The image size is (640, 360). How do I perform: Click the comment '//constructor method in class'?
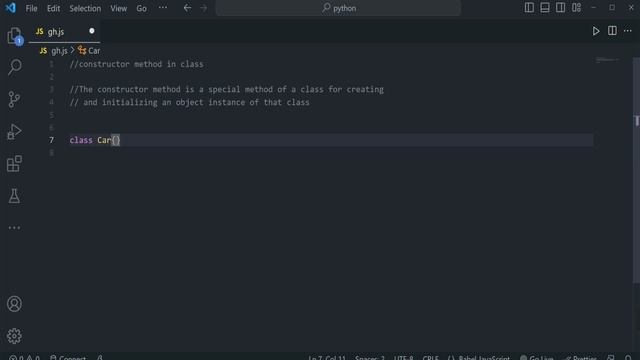(x=136, y=64)
